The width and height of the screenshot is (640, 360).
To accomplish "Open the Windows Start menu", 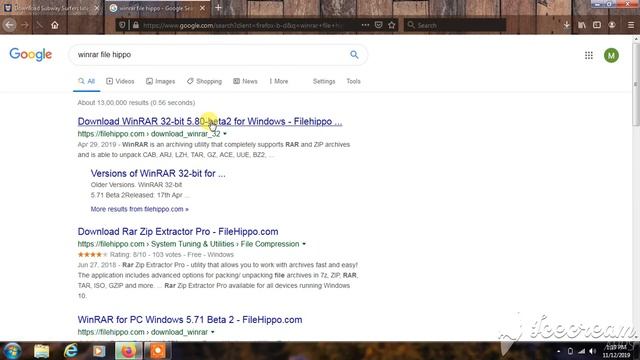I will (12, 351).
